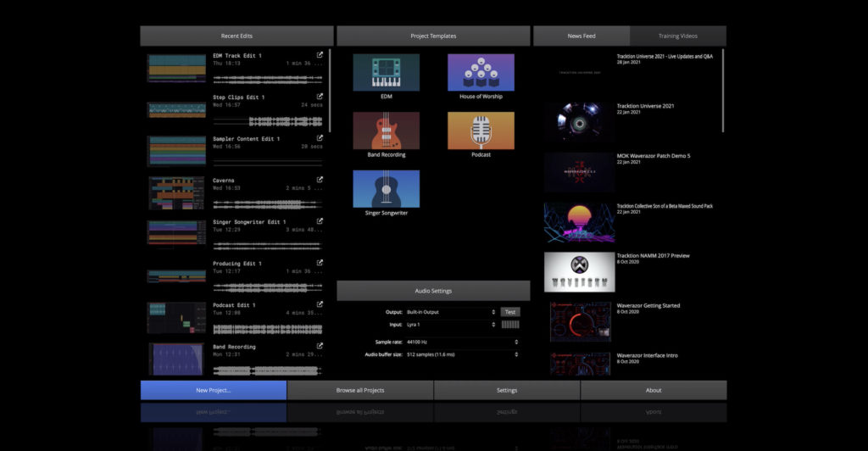Open the Singer Songwriter template icon

click(386, 188)
